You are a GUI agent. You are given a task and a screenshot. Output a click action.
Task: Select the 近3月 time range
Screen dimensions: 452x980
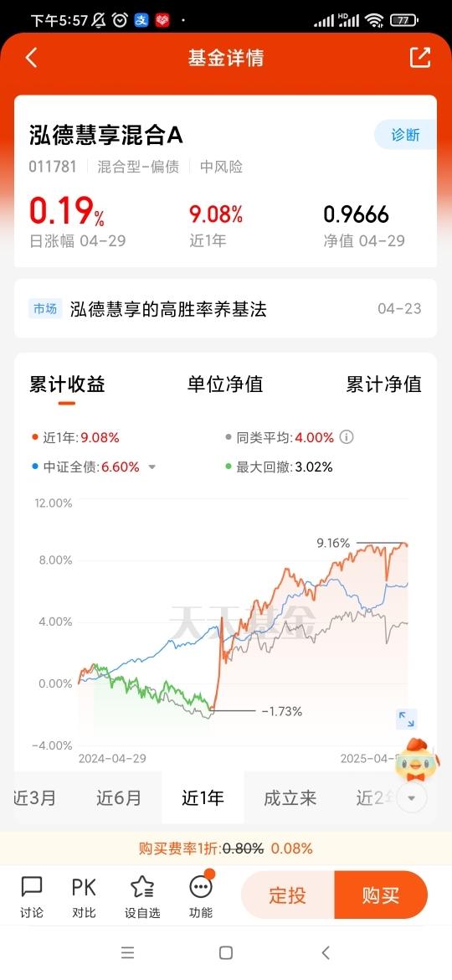[34, 797]
